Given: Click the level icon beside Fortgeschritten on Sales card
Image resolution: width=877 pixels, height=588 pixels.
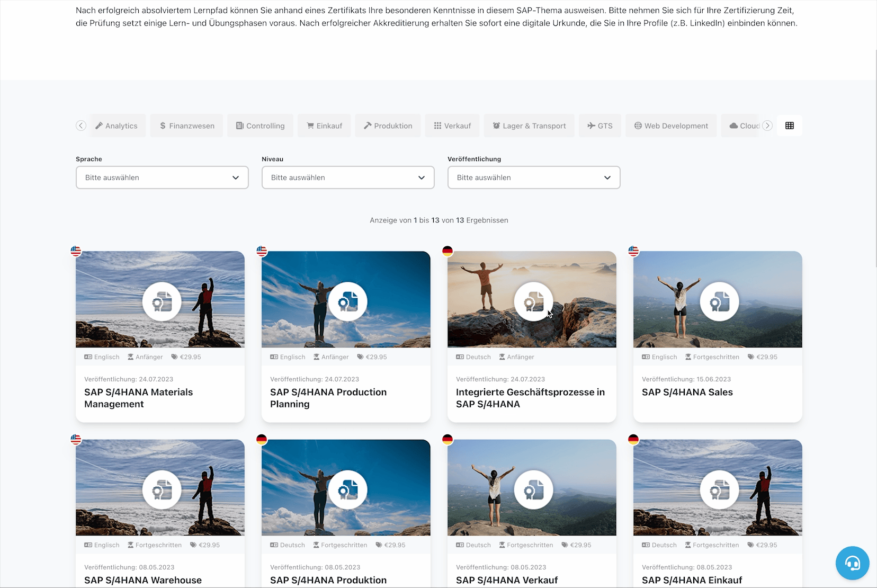Looking at the screenshot, I should 688,357.
